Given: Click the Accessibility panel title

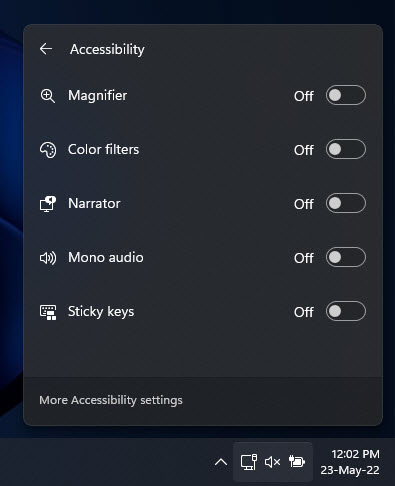Looking at the screenshot, I should (107, 49).
